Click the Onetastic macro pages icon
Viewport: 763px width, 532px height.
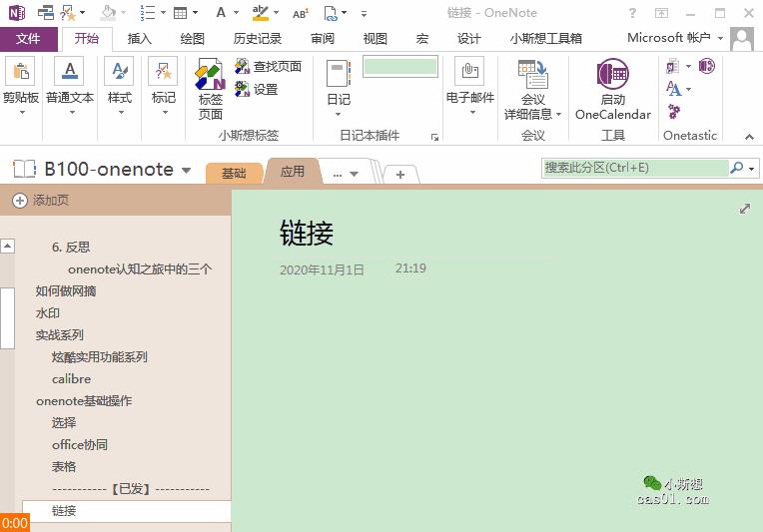(672, 66)
